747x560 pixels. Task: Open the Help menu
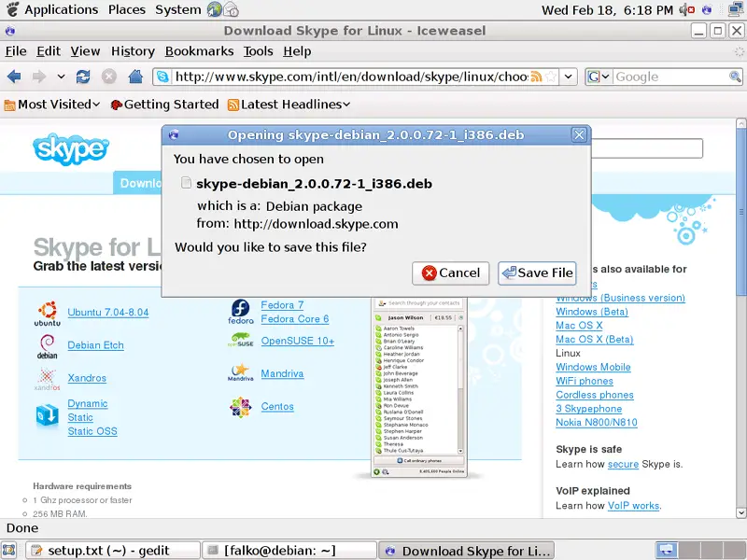click(297, 51)
